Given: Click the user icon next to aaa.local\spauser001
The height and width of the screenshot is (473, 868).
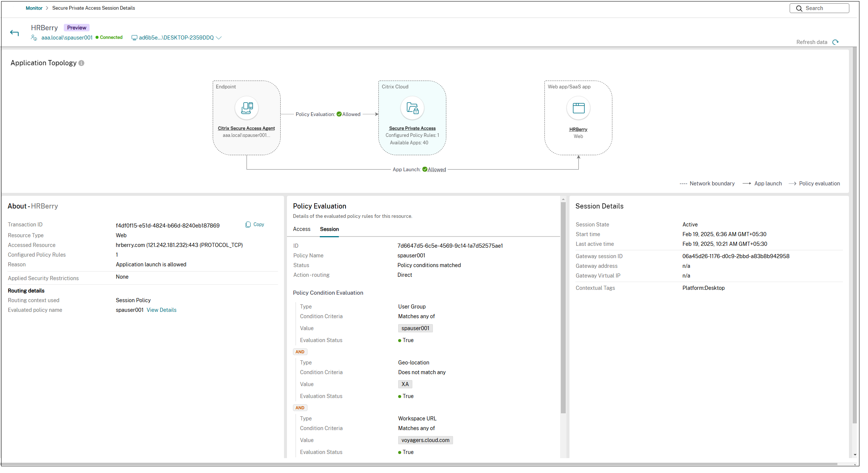Looking at the screenshot, I should [34, 38].
